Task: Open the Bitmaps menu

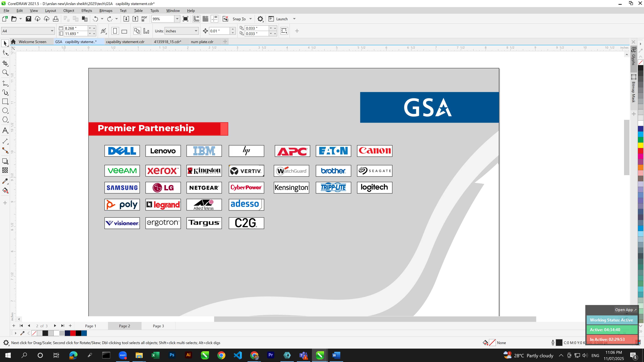Action: (x=106, y=11)
